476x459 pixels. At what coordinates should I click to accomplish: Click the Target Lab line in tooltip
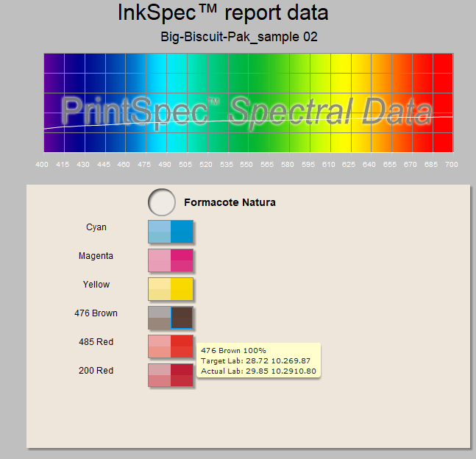tap(255, 360)
